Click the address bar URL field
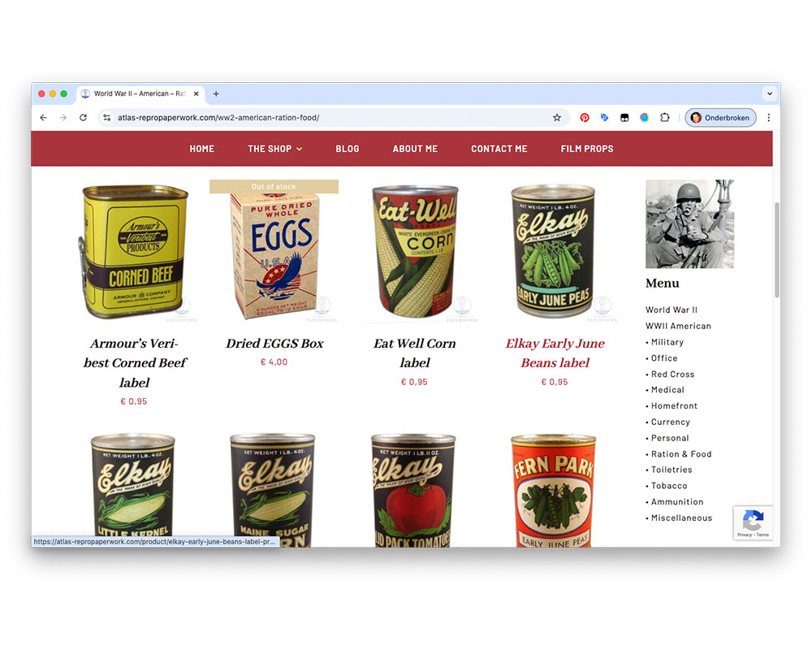 331,118
